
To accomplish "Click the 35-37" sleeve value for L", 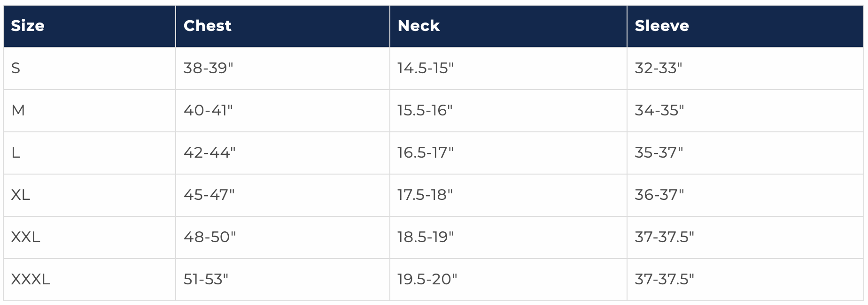I will point(659,153).
